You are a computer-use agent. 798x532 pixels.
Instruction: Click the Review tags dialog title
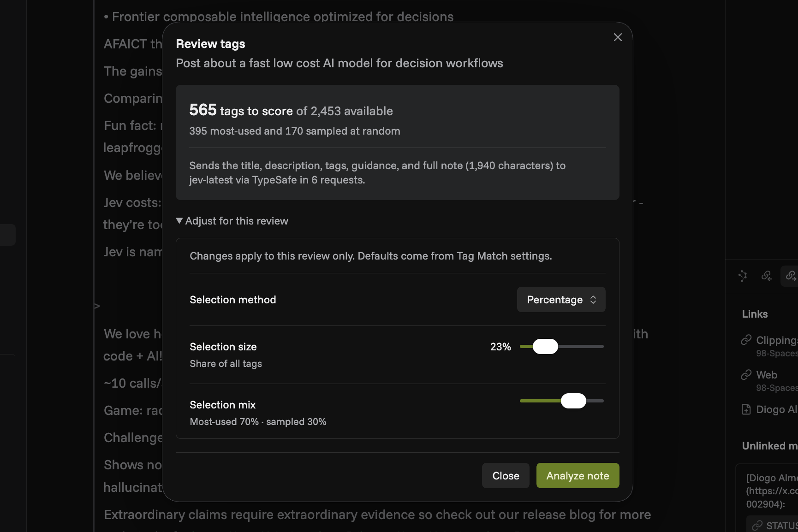click(x=210, y=44)
